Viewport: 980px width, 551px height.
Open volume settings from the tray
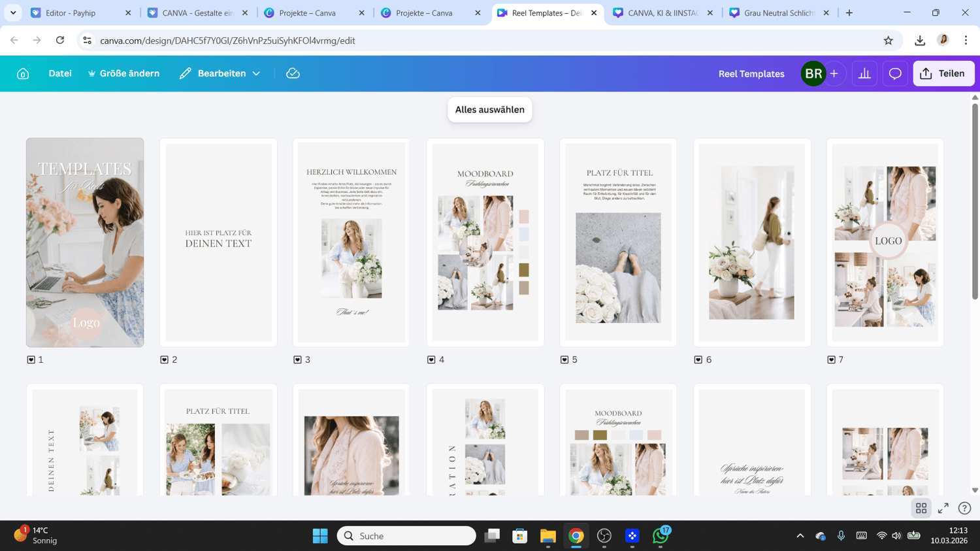click(x=896, y=536)
